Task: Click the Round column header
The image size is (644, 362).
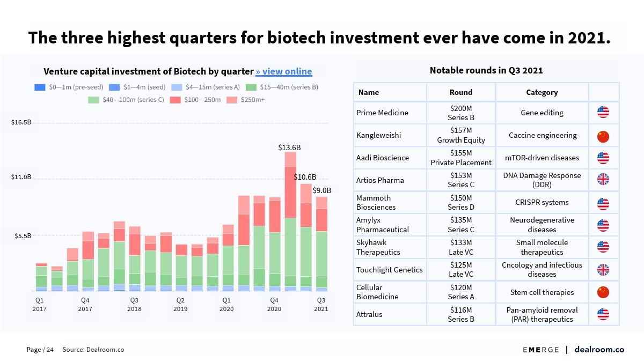Action: click(x=461, y=92)
